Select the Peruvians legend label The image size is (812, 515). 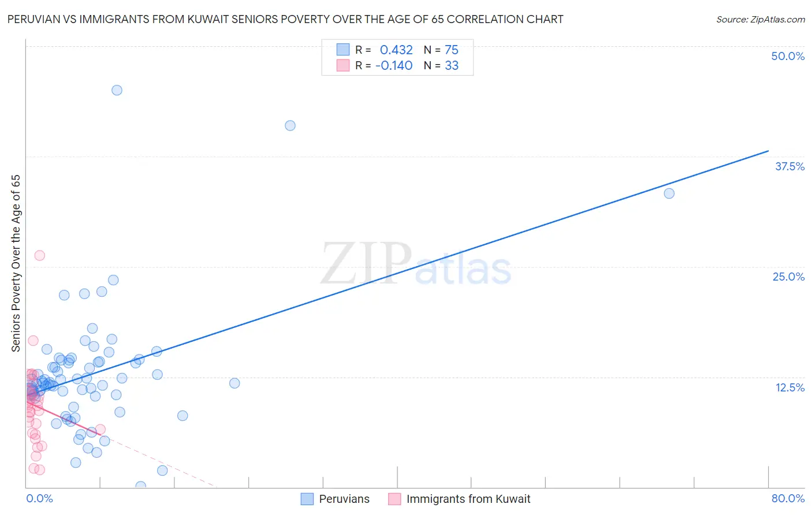click(x=344, y=499)
